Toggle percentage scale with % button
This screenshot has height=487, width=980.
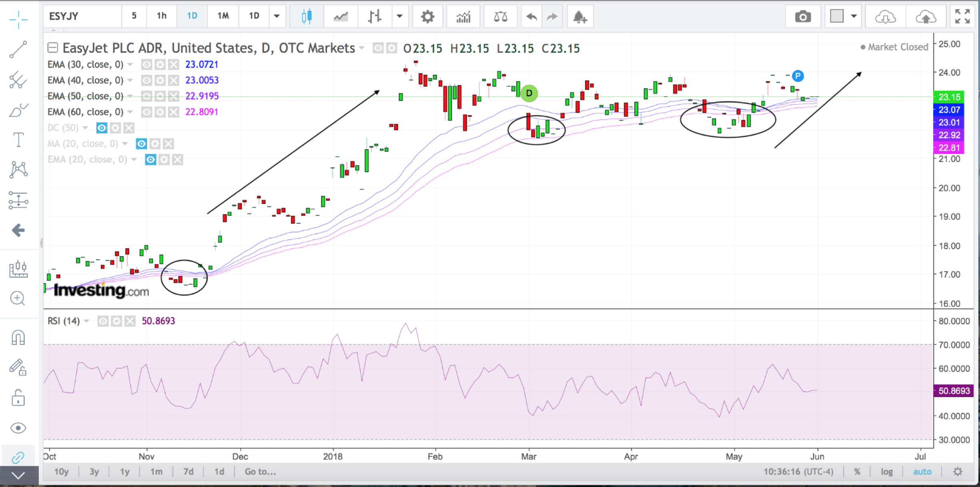pos(857,472)
